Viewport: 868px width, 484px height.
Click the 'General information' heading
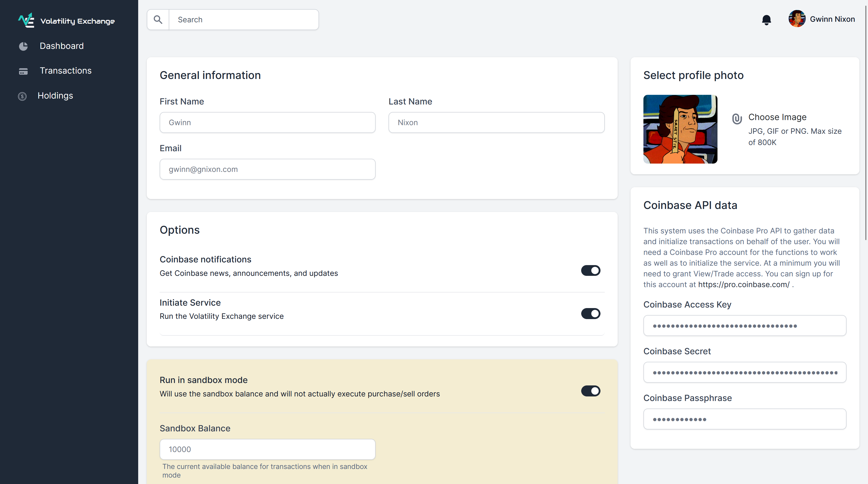[x=210, y=75]
